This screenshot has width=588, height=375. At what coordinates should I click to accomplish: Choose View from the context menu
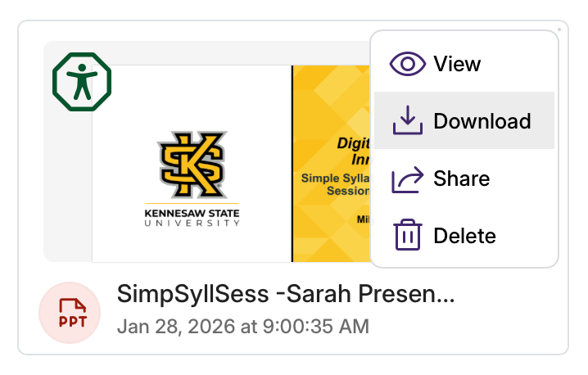tap(457, 64)
